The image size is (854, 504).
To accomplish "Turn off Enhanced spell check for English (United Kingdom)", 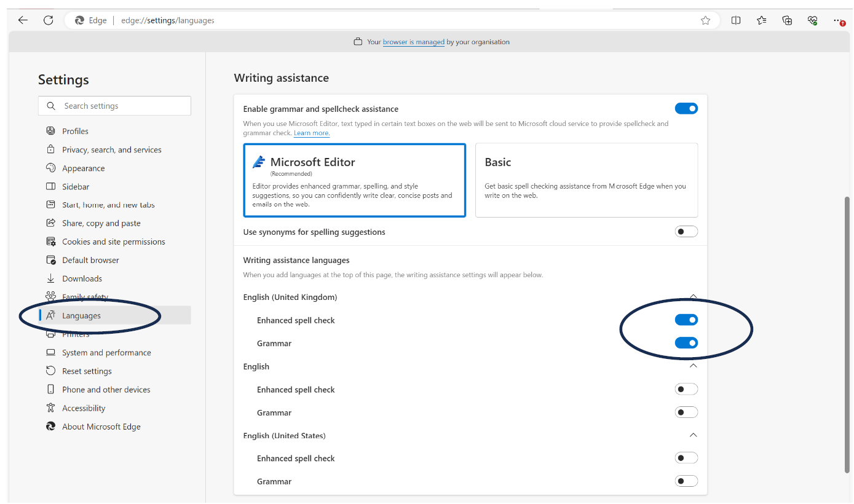I will 686,320.
